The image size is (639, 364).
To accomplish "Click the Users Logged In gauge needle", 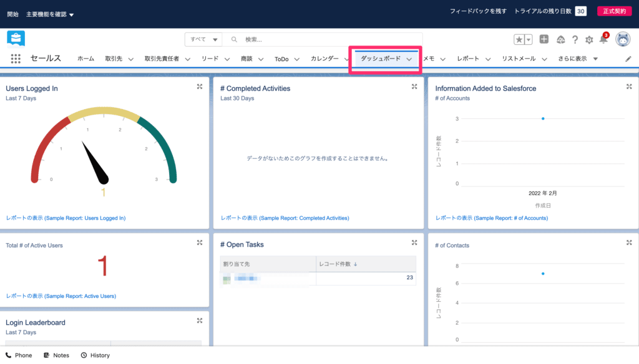I will pos(95,163).
